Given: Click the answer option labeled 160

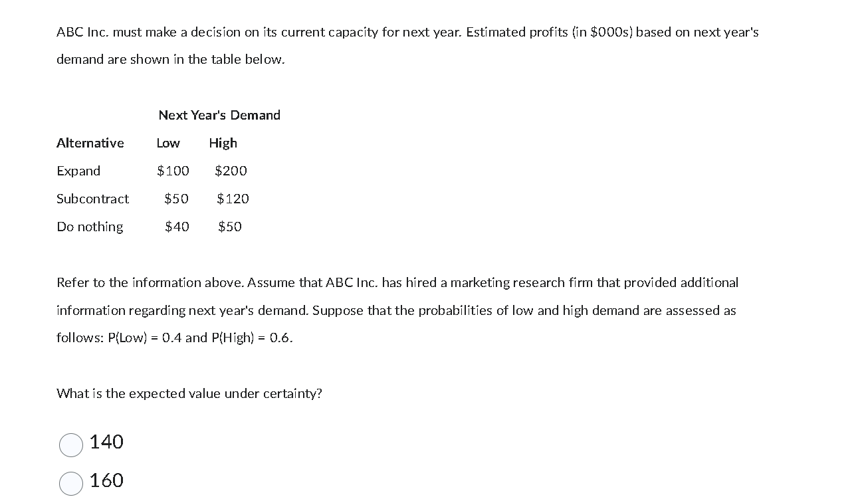Looking at the screenshot, I should [106, 480].
